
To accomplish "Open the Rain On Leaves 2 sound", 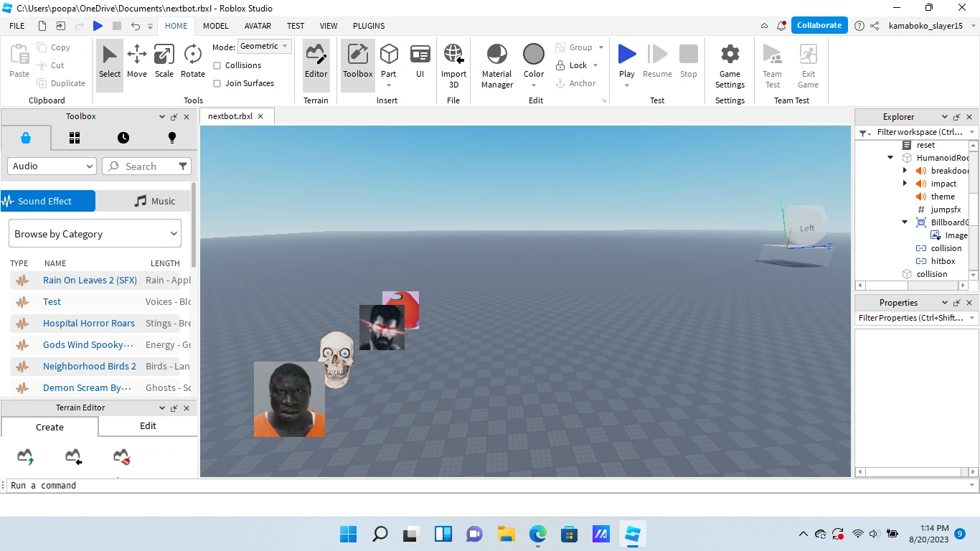I will [x=90, y=280].
